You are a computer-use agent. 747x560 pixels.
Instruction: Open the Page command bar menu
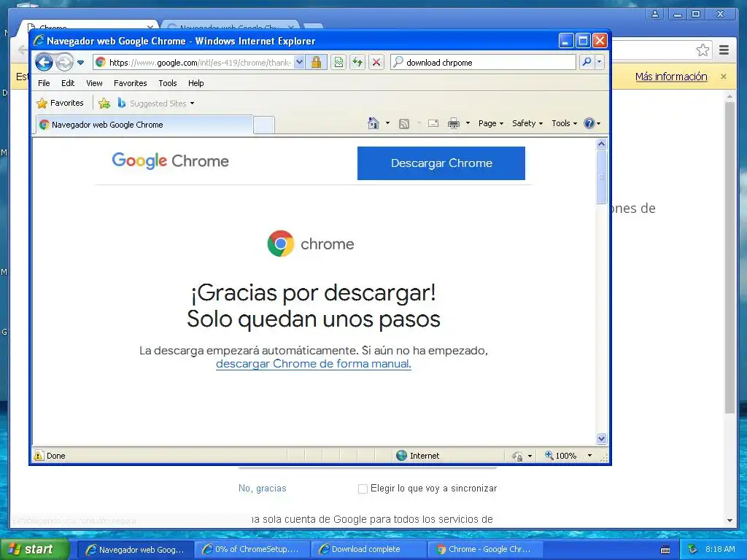[491, 123]
